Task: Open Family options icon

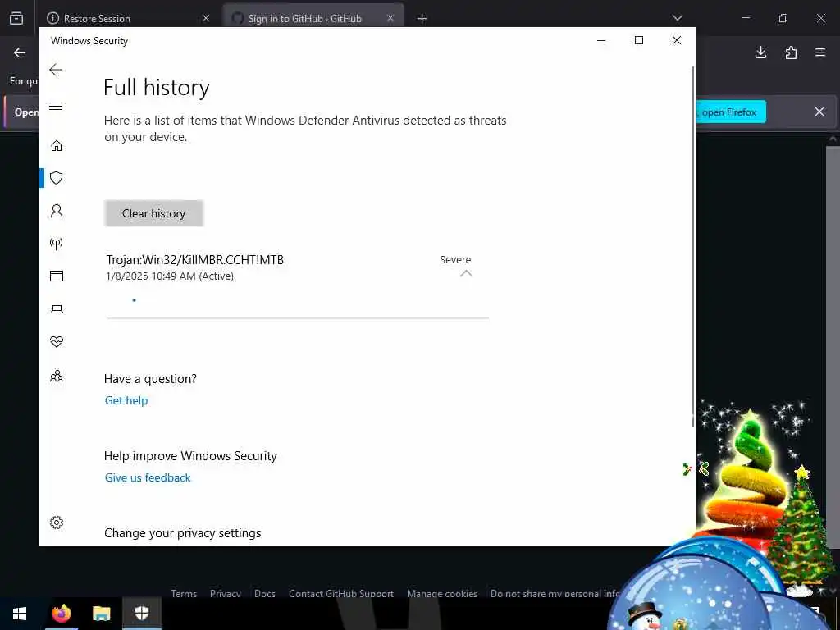Action: point(57,376)
